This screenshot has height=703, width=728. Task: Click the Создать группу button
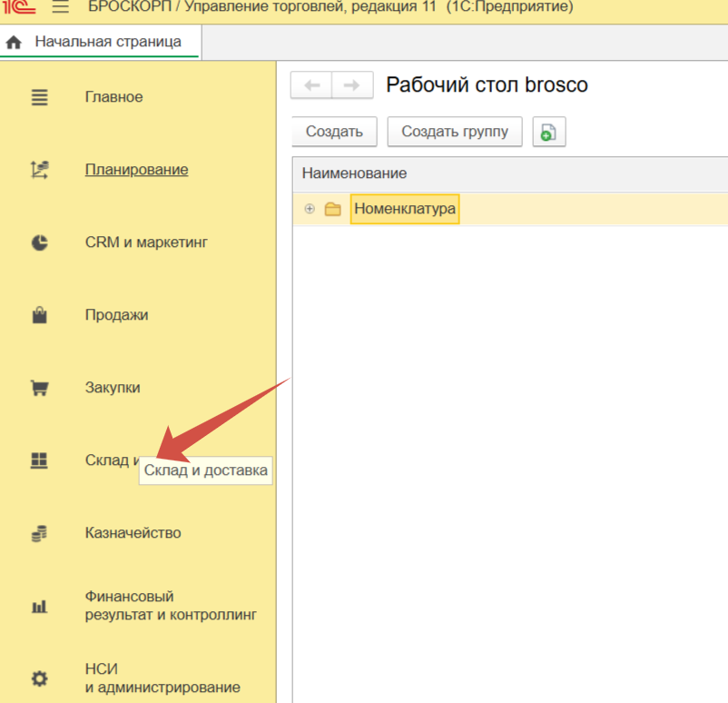(x=455, y=132)
